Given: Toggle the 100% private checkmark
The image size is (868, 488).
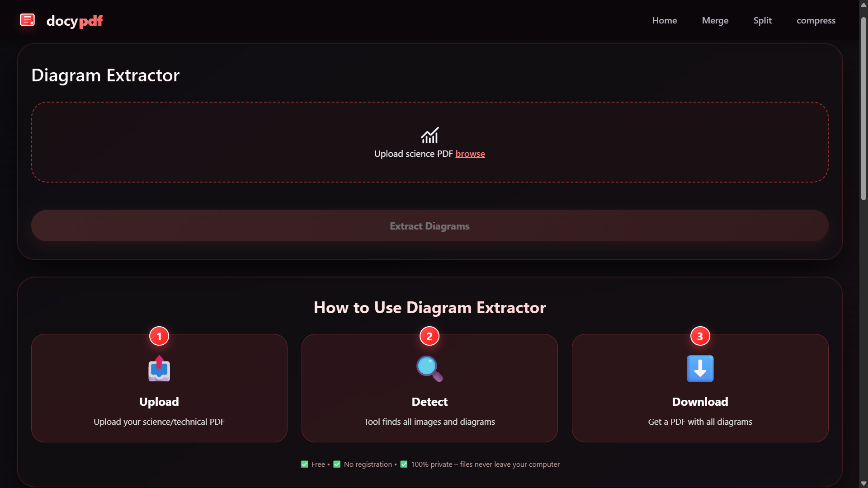Looking at the screenshot, I should click(x=404, y=464).
